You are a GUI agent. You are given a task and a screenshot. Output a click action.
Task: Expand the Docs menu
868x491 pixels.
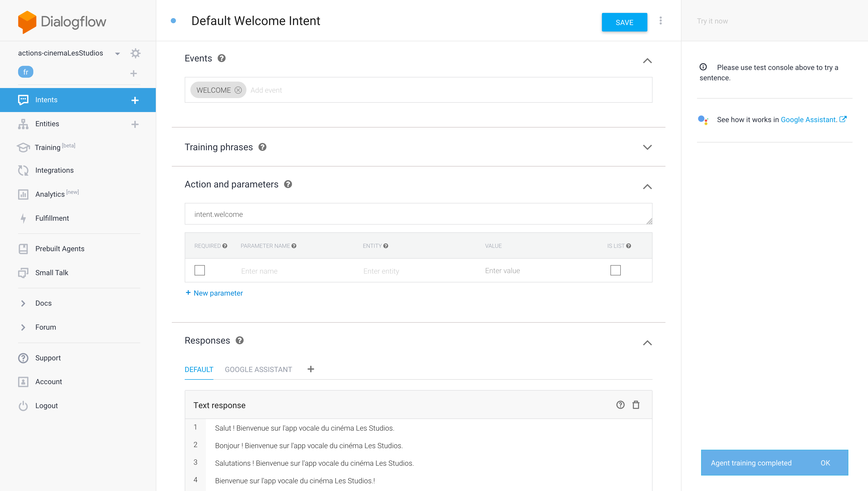coord(23,303)
